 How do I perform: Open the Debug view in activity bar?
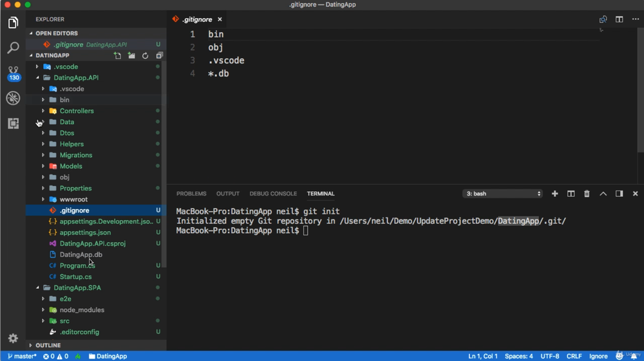[13, 98]
